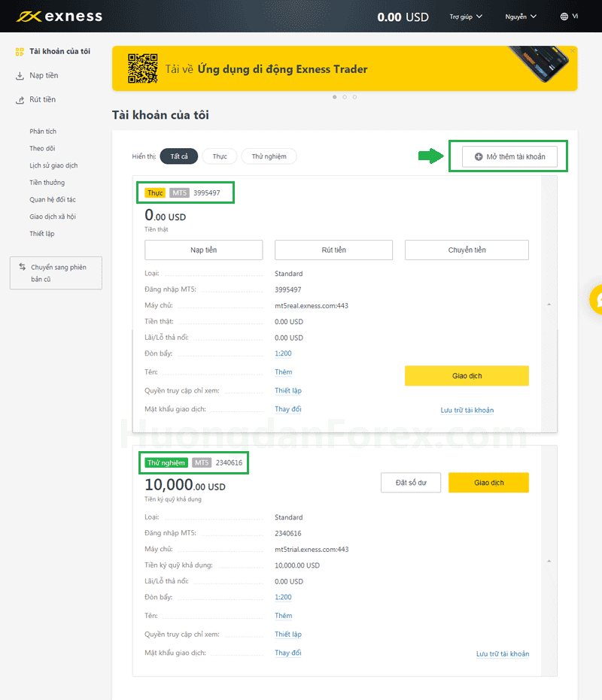Expand the Trợ giúp help dropdown
Image resolution: width=602 pixels, height=700 pixels.
pos(466,17)
